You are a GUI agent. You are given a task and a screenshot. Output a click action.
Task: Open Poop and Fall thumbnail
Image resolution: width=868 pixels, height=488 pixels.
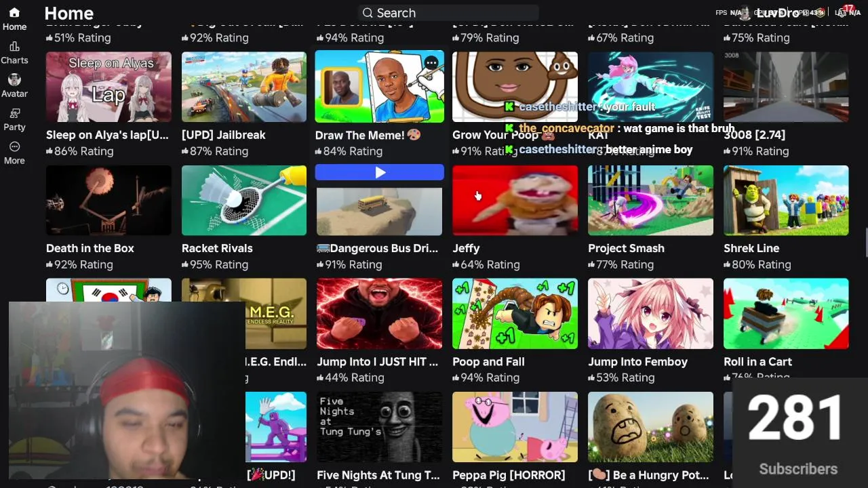click(515, 314)
